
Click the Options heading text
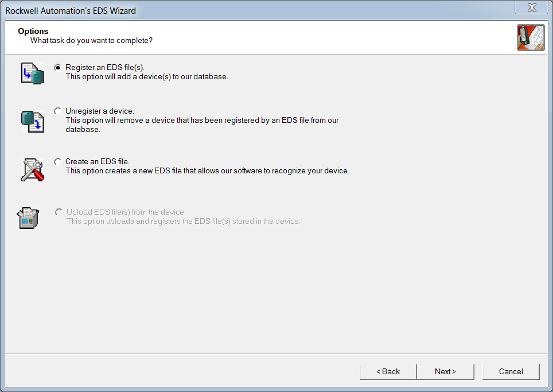click(33, 31)
